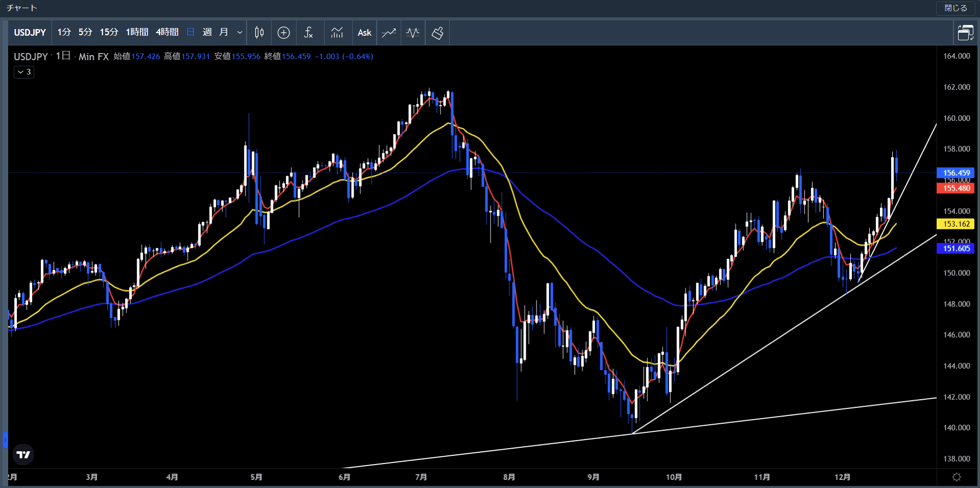
Task: Switch to the 15分 timeframe
Action: [x=109, y=32]
